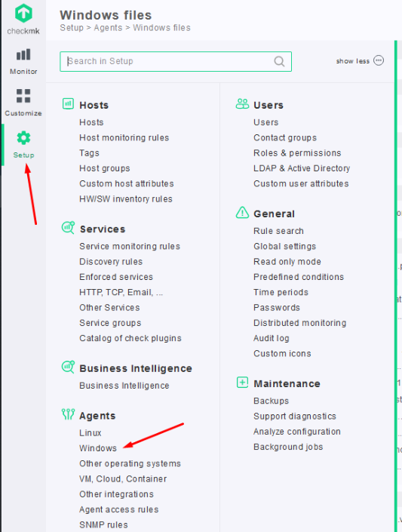The height and width of the screenshot is (532, 402).
Task: Click the checkmk logo icon
Action: click(x=23, y=14)
